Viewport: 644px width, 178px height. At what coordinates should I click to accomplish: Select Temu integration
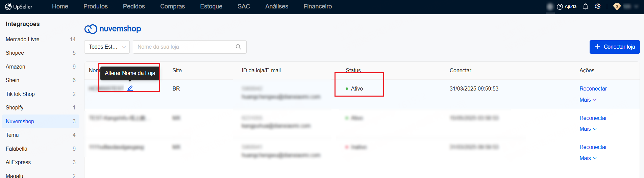pyautogui.click(x=41, y=135)
